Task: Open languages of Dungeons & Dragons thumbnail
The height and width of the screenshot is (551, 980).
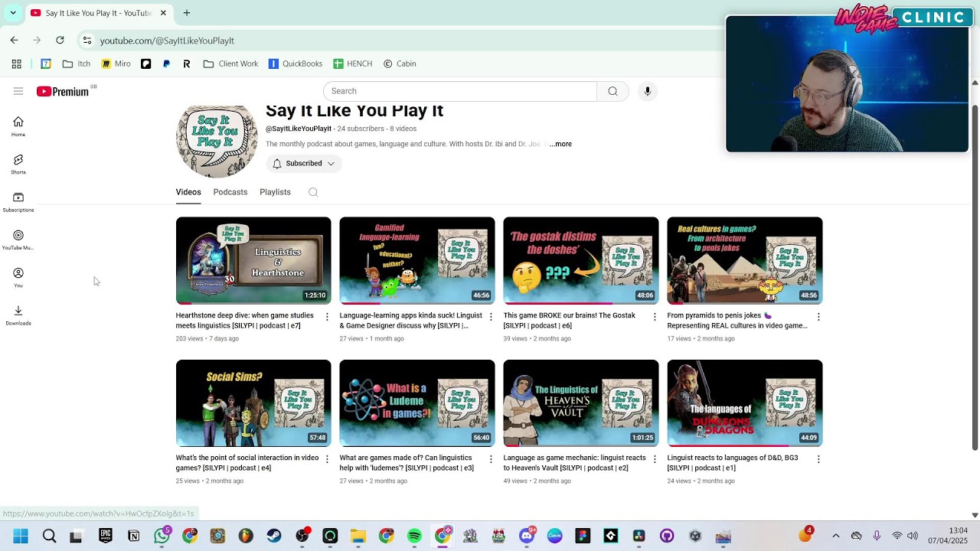Action: coord(745,403)
